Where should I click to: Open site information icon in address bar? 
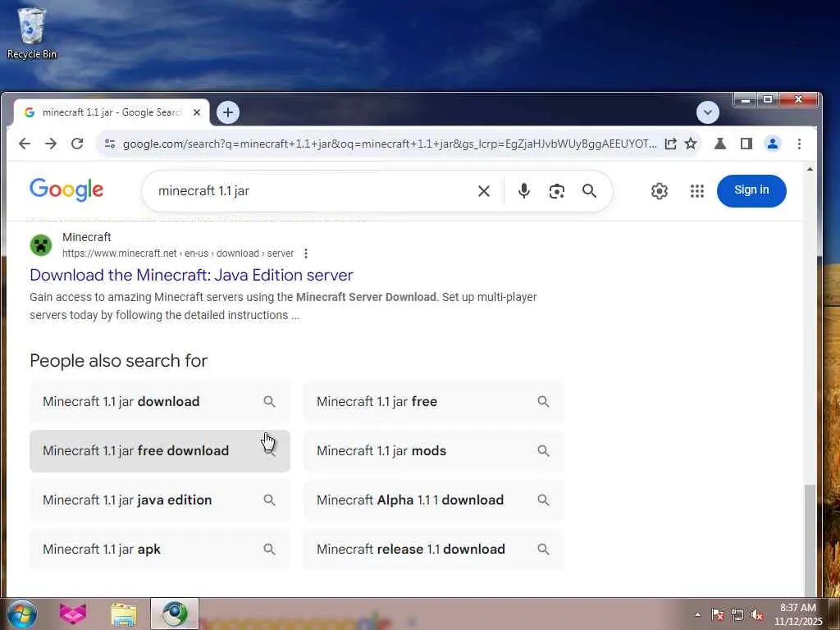tap(110, 144)
